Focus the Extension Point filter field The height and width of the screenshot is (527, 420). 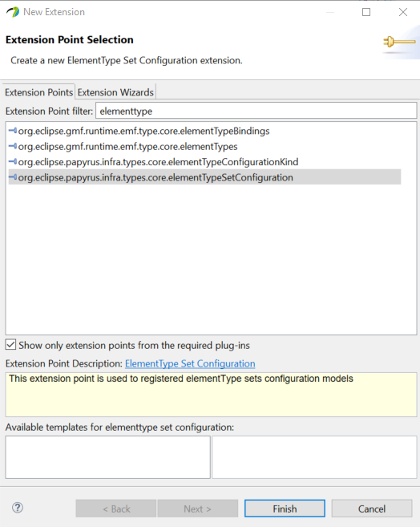[x=256, y=111]
